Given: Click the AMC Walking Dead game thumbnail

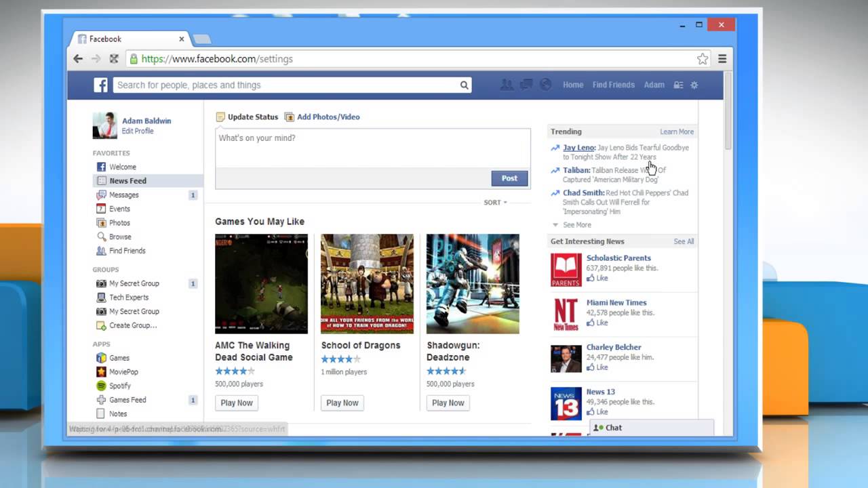Looking at the screenshot, I should tap(261, 284).
